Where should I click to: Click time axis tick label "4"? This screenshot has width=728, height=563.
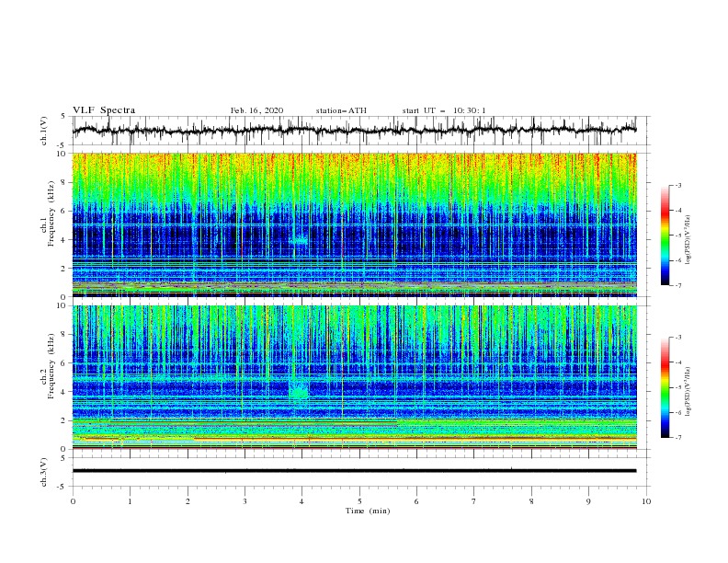click(x=302, y=501)
